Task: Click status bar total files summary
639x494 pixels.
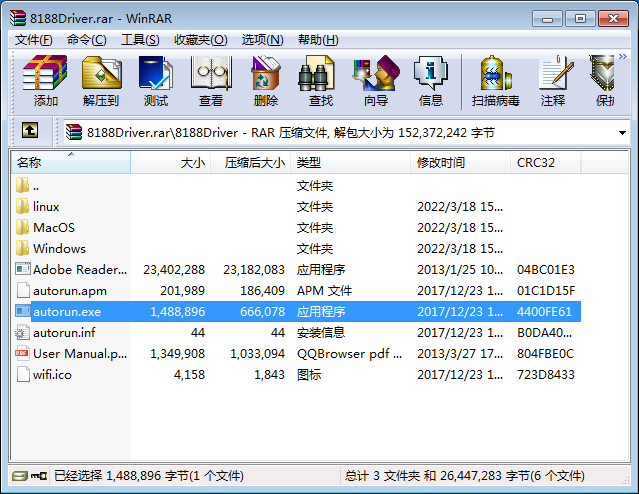Action: coord(465,476)
